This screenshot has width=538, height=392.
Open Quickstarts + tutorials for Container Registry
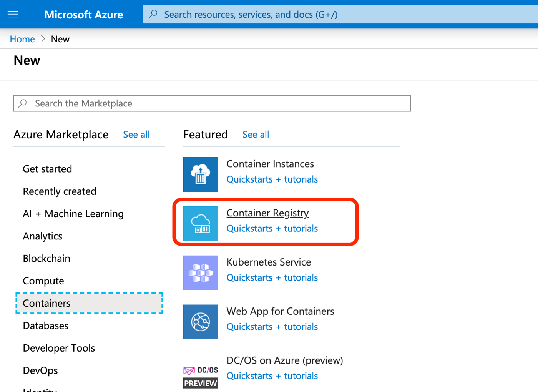click(272, 229)
